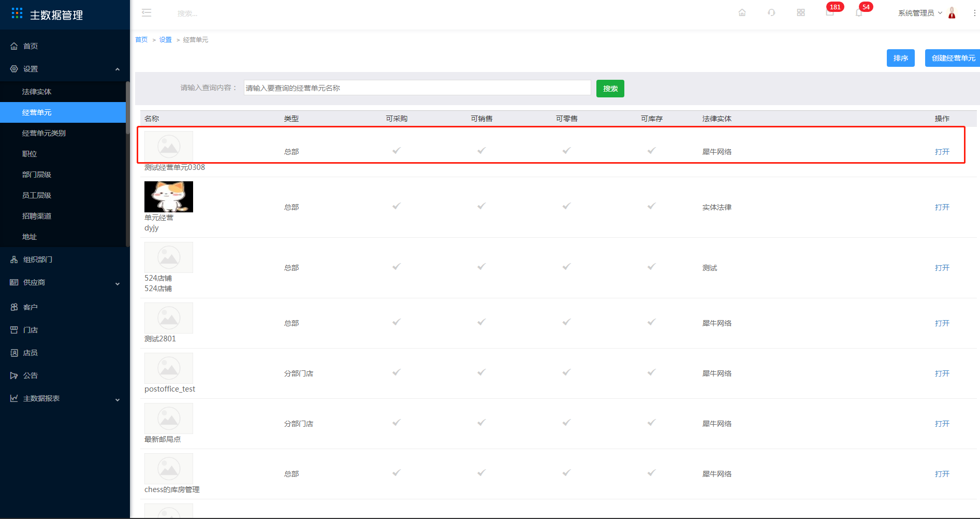Click the 供应商 sidebar icon
Screen dimensions: 980x519
14,282
